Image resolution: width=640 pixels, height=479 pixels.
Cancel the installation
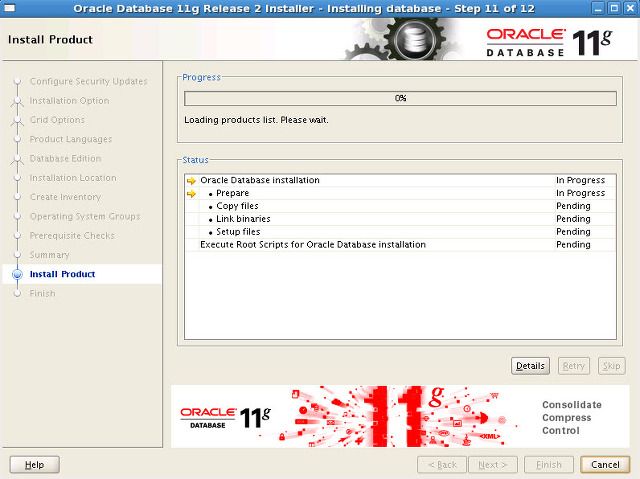605,464
